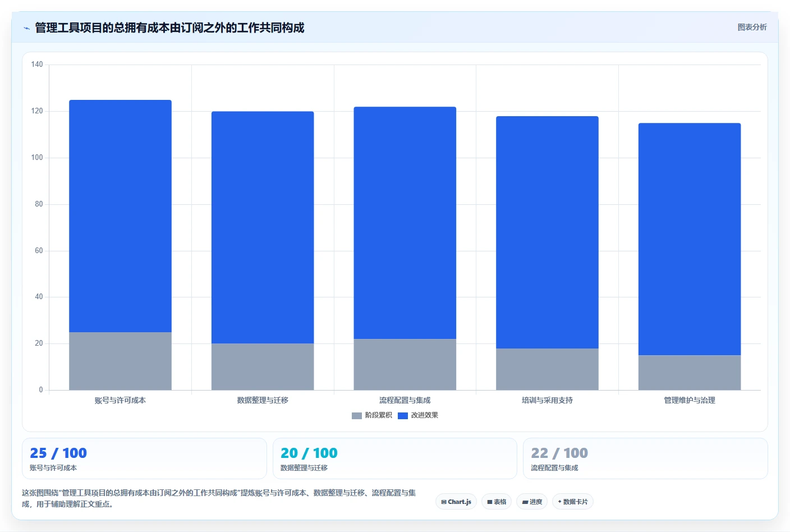Click the blue bar for 账号与许可成本
The width and height of the screenshot is (790, 532).
tap(120, 216)
